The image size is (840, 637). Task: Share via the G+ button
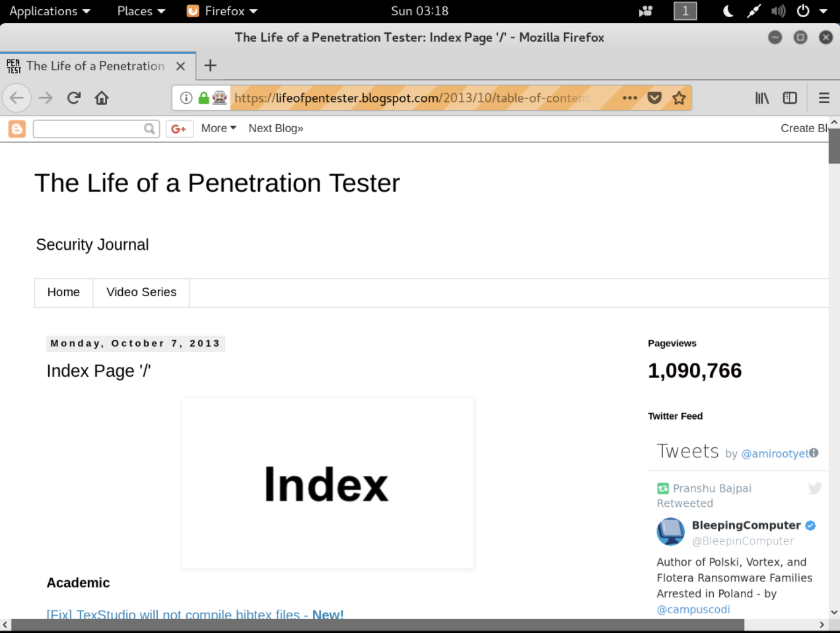coord(178,129)
